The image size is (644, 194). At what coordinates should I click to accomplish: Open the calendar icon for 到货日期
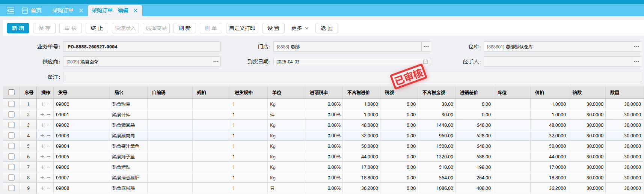(x=425, y=62)
